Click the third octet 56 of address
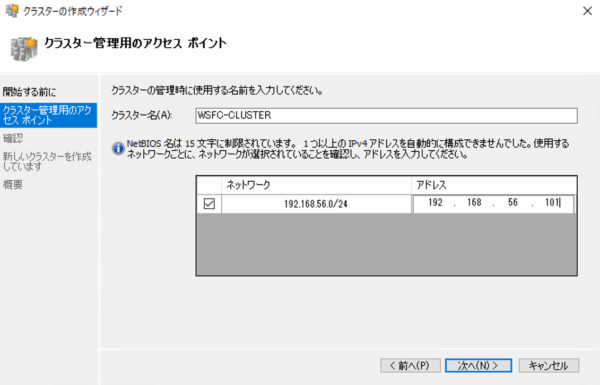 coord(513,203)
